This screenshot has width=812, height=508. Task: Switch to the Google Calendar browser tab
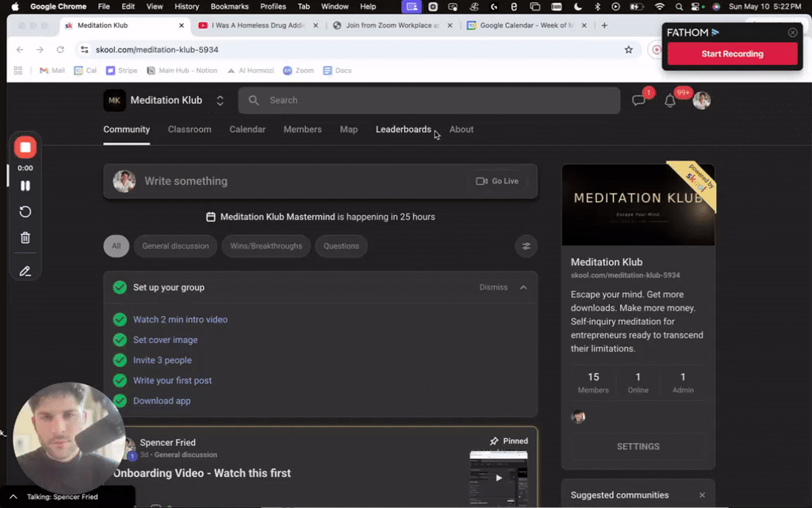[527, 25]
